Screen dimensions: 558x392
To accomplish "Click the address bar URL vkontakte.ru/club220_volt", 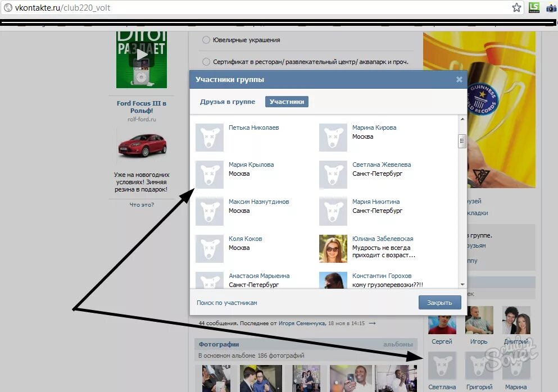I will point(62,7).
